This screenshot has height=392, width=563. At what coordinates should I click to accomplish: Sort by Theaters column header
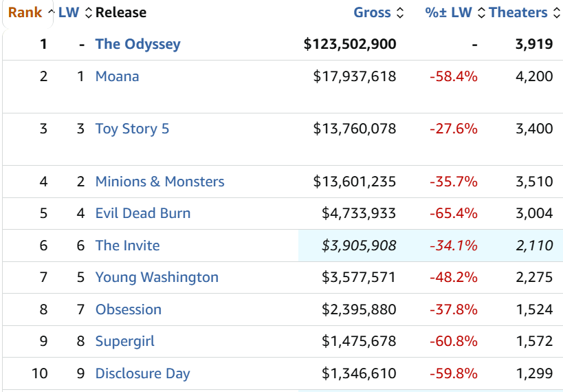click(518, 12)
